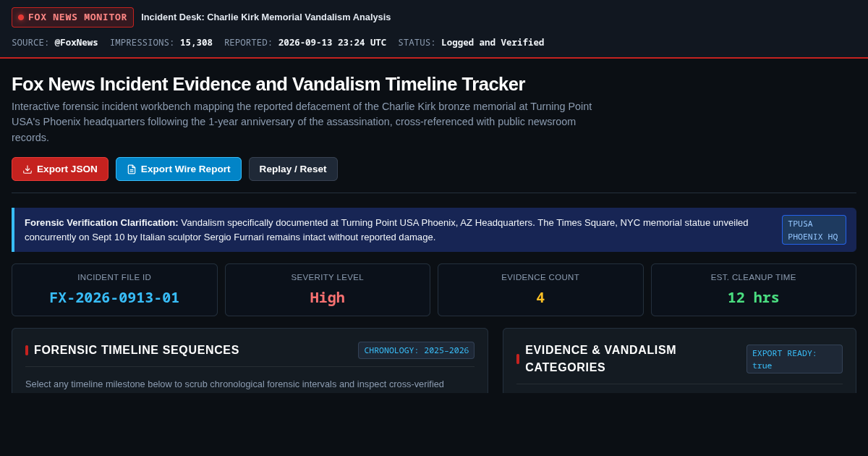Click the evidence count value 4
Viewport: 868px width, 456px height.
540,297
